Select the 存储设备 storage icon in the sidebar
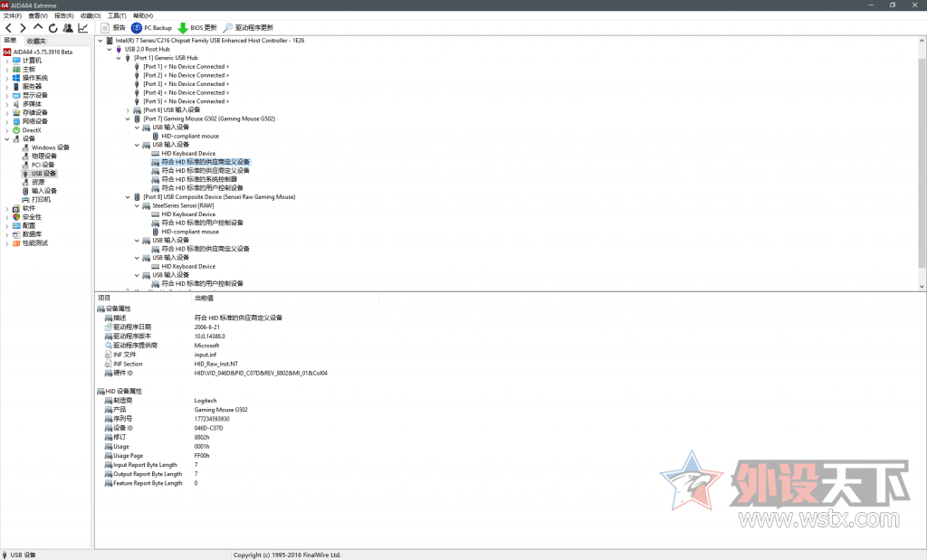Screen dimensions: 927x560 [x=16, y=112]
